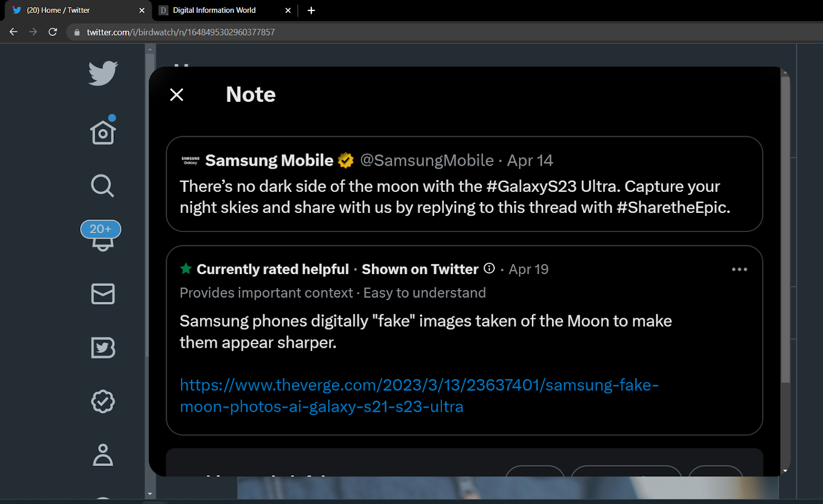
Task: Click the green star rated helpful icon
Action: pyautogui.click(x=186, y=268)
